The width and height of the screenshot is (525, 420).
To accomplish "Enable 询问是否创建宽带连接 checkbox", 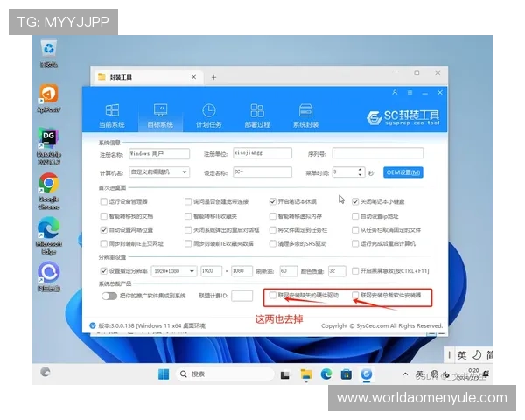I will point(188,201).
